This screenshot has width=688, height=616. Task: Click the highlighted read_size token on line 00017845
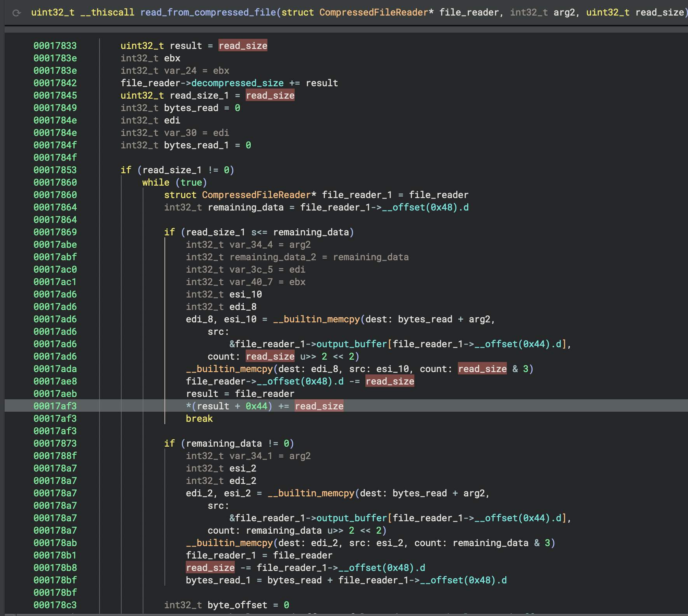(x=270, y=95)
